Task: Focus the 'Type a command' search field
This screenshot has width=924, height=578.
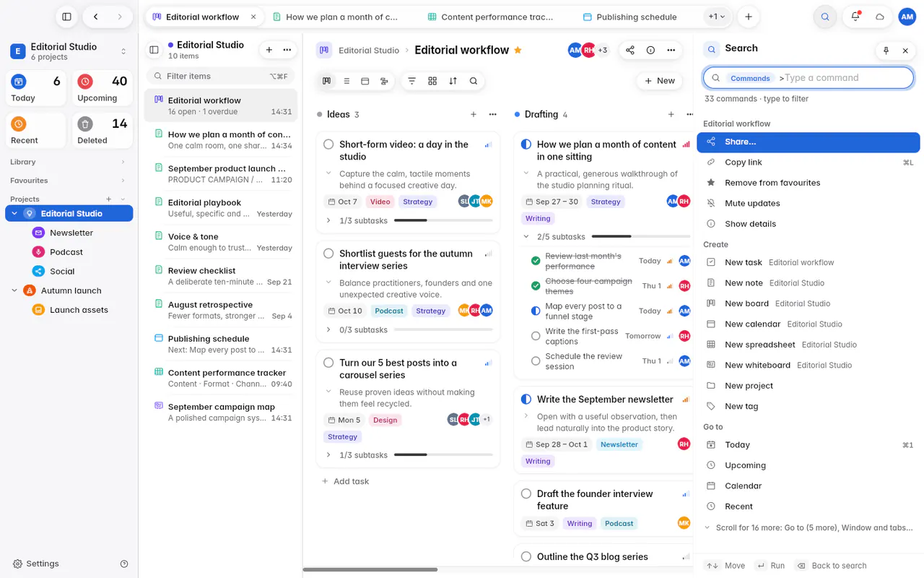Action: [808, 78]
